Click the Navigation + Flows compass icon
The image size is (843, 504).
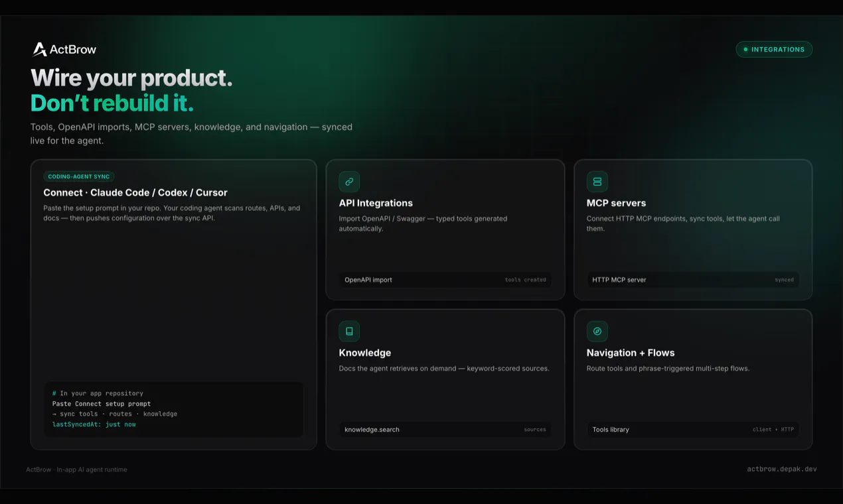(x=597, y=332)
